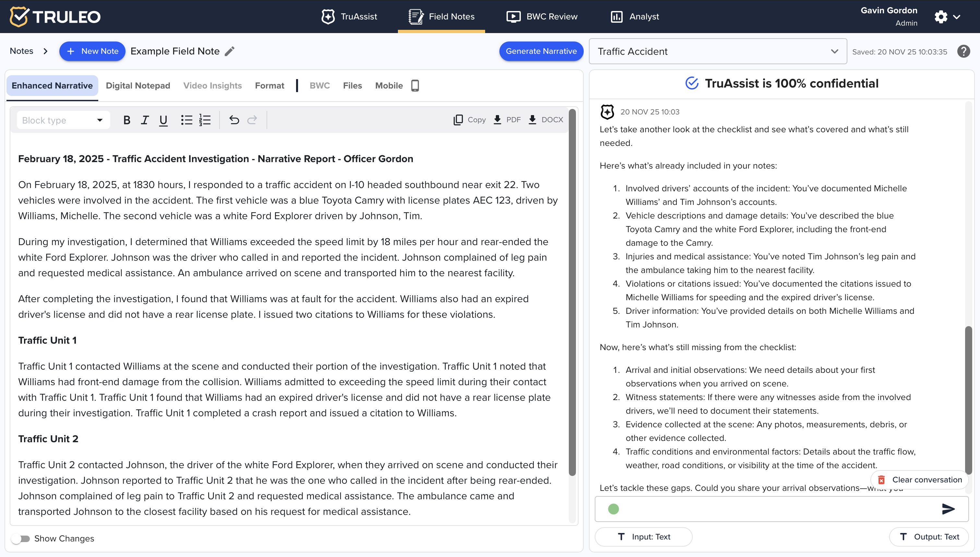
Task: Click the Underline icon
Action: 163,120
